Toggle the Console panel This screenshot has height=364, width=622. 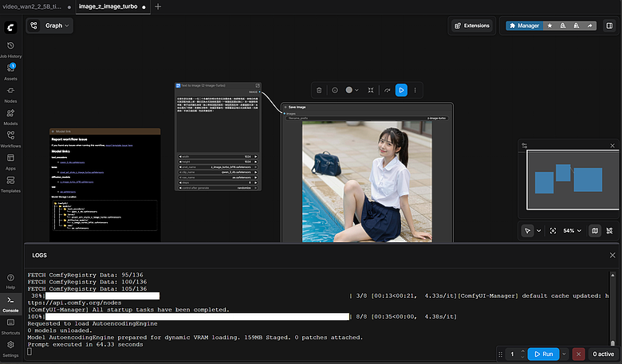(x=10, y=301)
